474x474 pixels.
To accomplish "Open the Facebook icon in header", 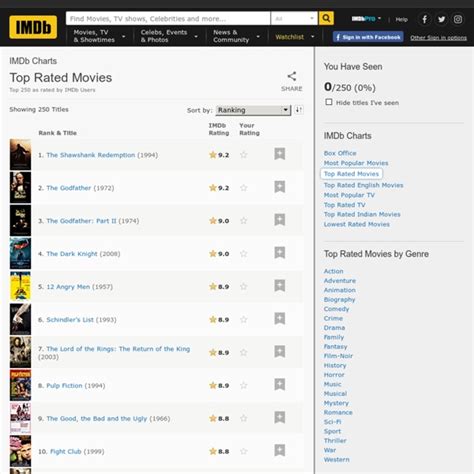I will pyautogui.click(x=425, y=19).
